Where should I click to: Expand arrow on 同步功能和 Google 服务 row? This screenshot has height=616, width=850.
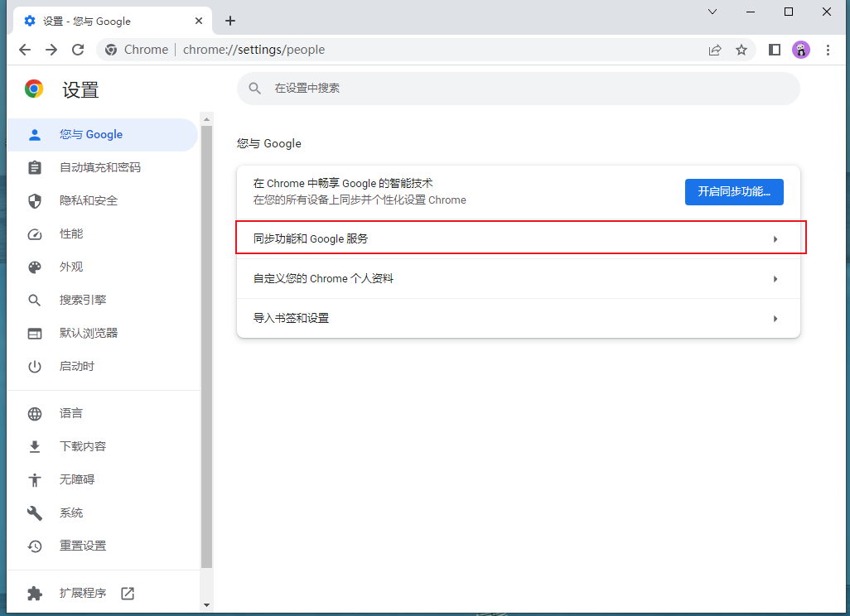tap(775, 239)
